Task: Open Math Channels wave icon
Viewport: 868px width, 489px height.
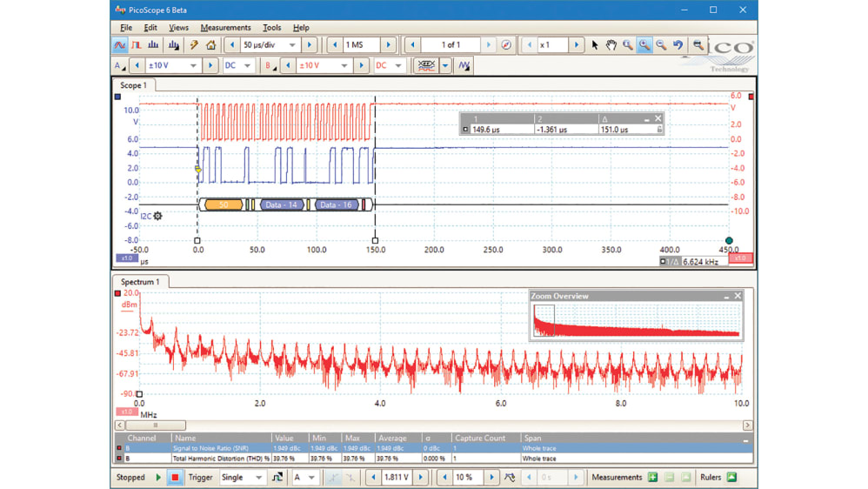Action: tap(464, 66)
